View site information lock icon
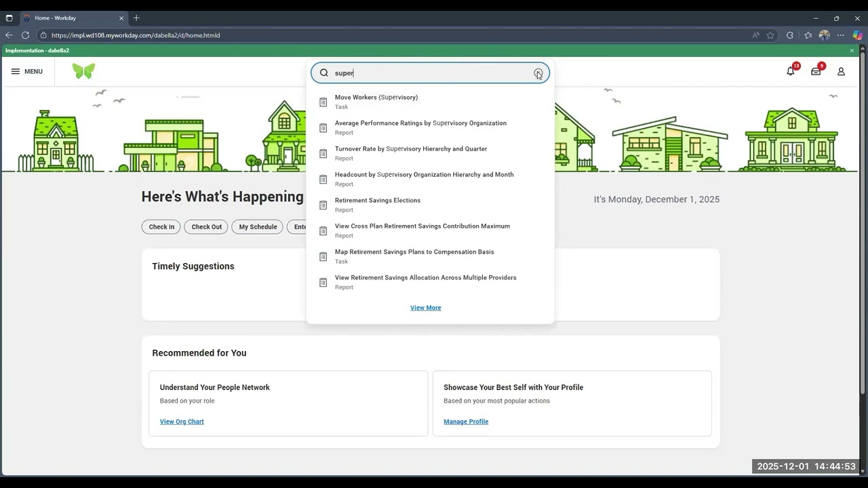This screenshot has width=868, height=488. pos(43,35)
